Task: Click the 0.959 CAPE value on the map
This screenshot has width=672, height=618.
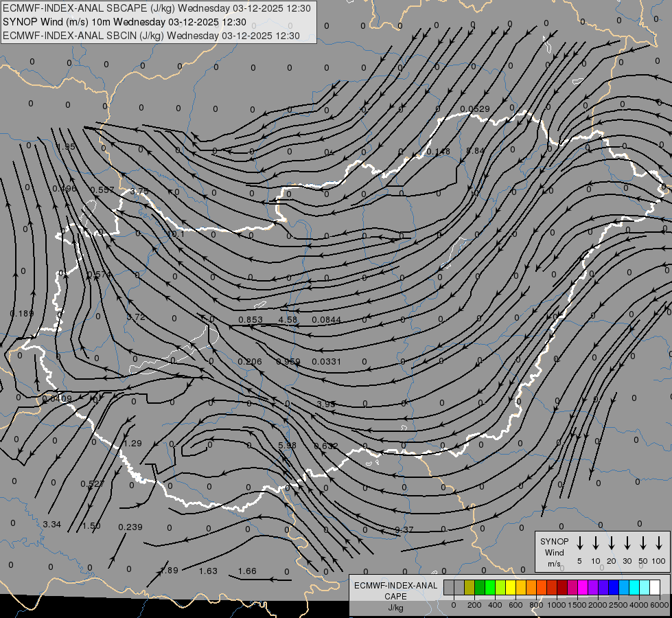Action: (x=288, y=362)
